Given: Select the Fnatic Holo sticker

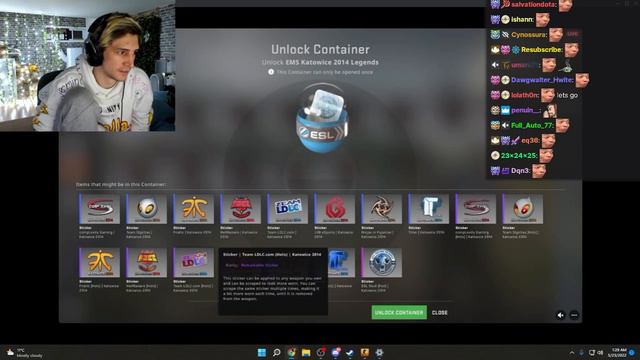Looking at the screenshot, I should click(x=100, y=262).
